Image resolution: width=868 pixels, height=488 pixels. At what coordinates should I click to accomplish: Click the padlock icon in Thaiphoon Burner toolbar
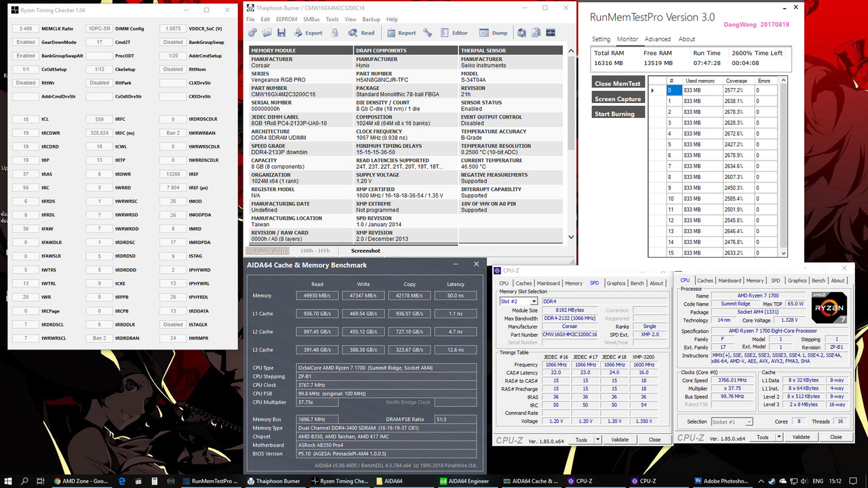(x=335, y=33)
